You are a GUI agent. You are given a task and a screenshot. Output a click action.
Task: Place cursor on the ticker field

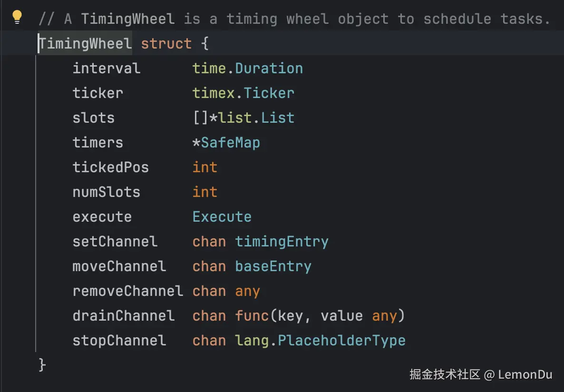tap(97, 93)
